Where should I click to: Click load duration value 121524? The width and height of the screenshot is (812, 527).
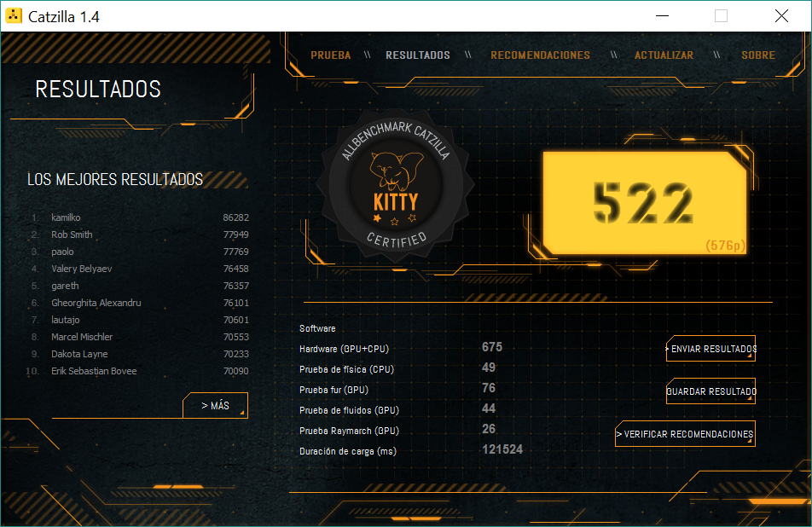[x=502, y=449]
